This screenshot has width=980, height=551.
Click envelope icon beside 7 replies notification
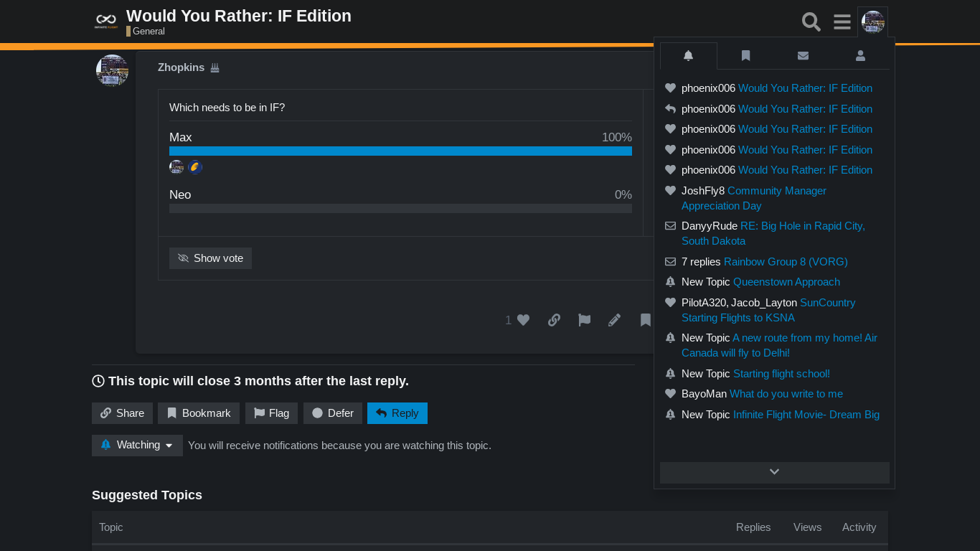670,262
